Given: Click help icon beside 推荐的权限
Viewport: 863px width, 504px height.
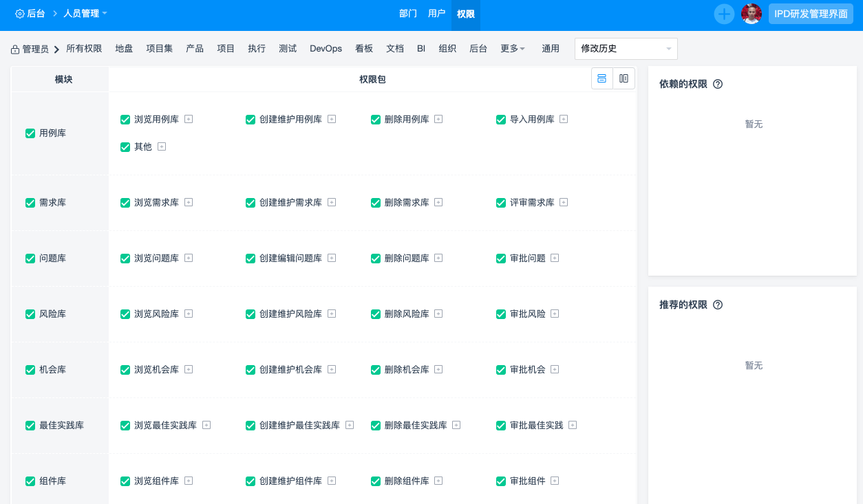Looking at the screenshot, I should (718, 305).
